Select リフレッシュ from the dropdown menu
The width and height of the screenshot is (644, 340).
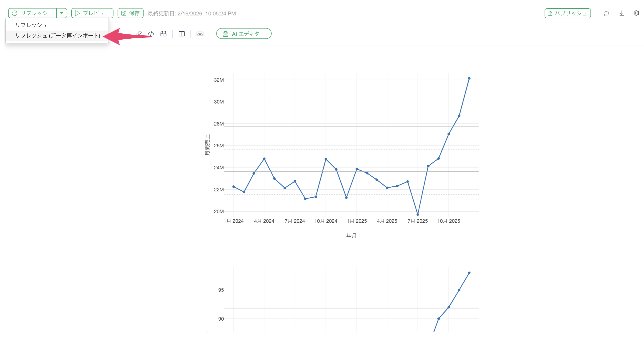(31, 25)
